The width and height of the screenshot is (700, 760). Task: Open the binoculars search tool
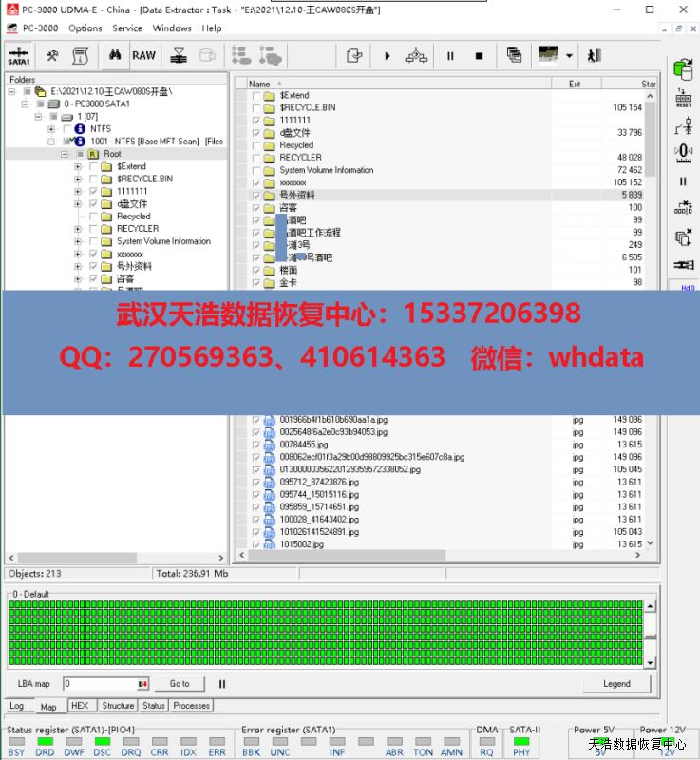(113, 55)
